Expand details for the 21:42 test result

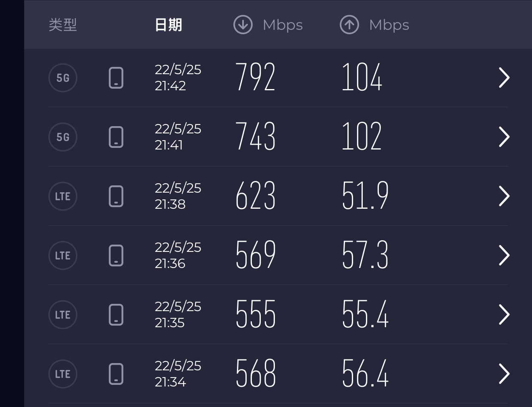click(x=504, y=78)
